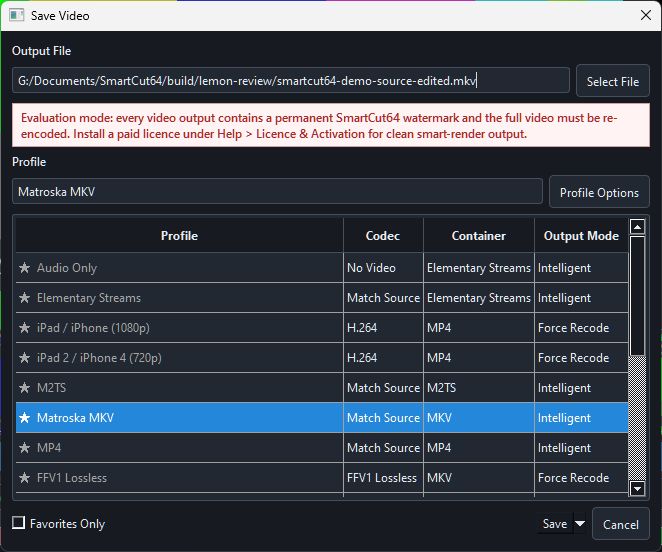Screen dimensions: 662x552
Task: Cancel the Save Video dialog
Action: point(621,524)
